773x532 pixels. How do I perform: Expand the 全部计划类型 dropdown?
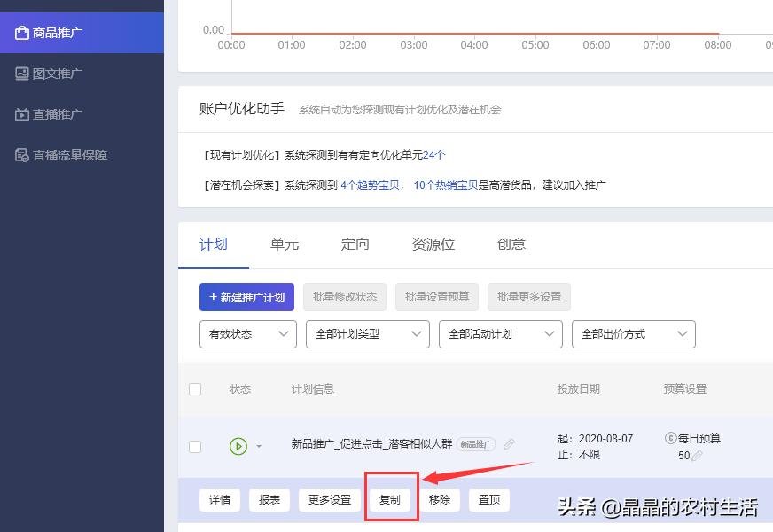(x=367, y=334)
